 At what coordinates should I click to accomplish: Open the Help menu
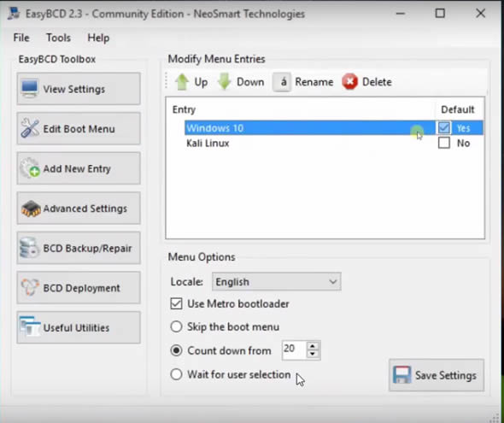click(98, 38)
